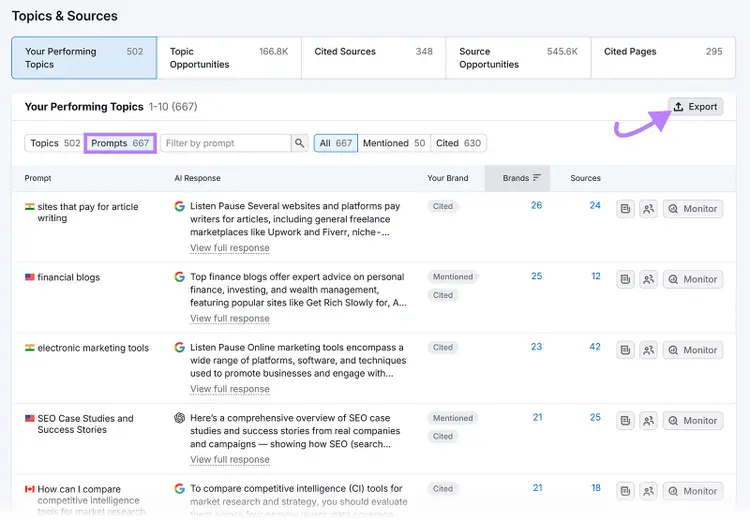Open brands count 26 for article writing

coord(536,205)
